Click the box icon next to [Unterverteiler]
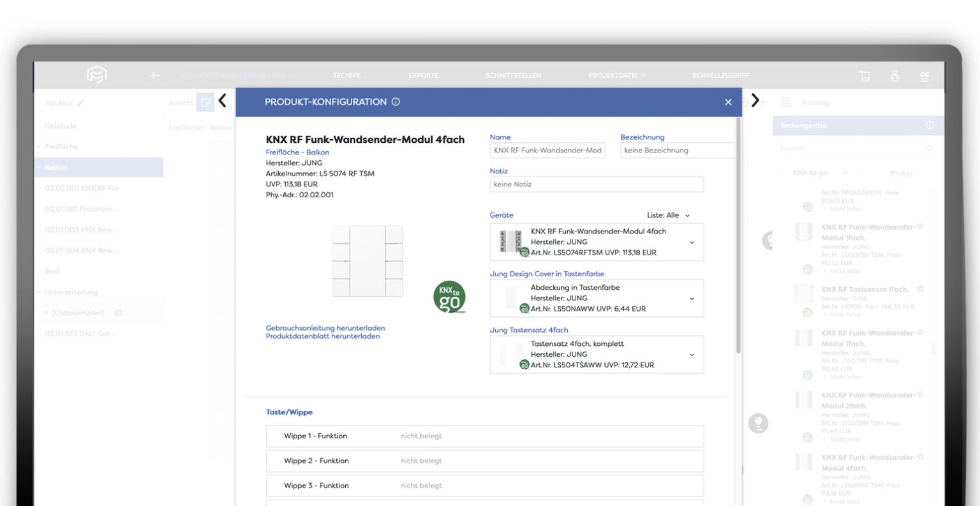Image resolution: width=980 pixels, height=506 pixels. click(118, 313)
